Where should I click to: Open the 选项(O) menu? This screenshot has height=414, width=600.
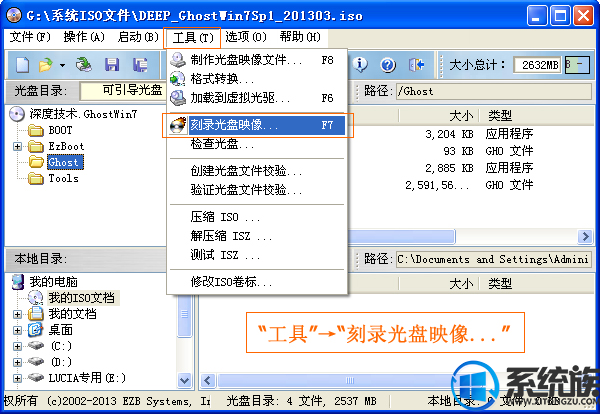246,37
